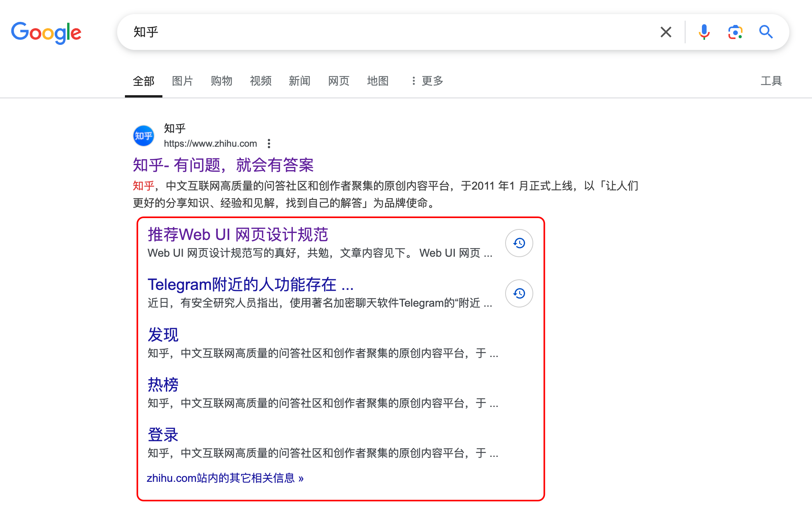The image size is (812, 515).
Task: Click the https://www.zhihu.com URL text
Action: (210, 144)
